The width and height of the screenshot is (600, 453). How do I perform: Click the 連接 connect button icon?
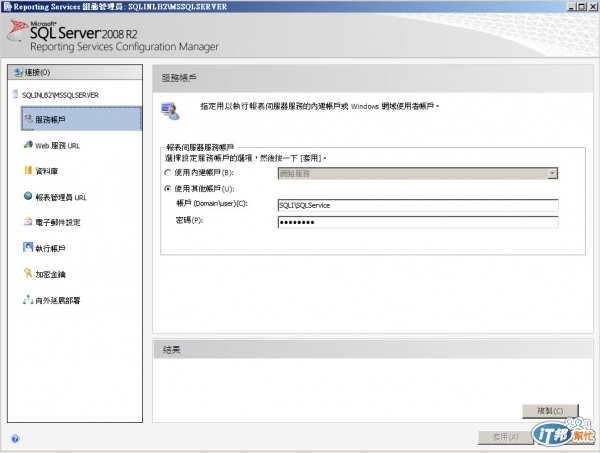pos(18,72)
